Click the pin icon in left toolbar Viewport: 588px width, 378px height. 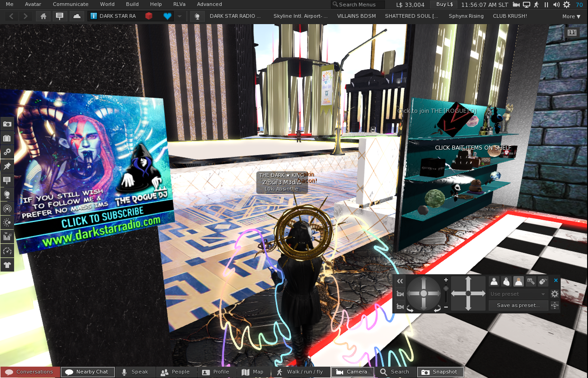point(7,166)
